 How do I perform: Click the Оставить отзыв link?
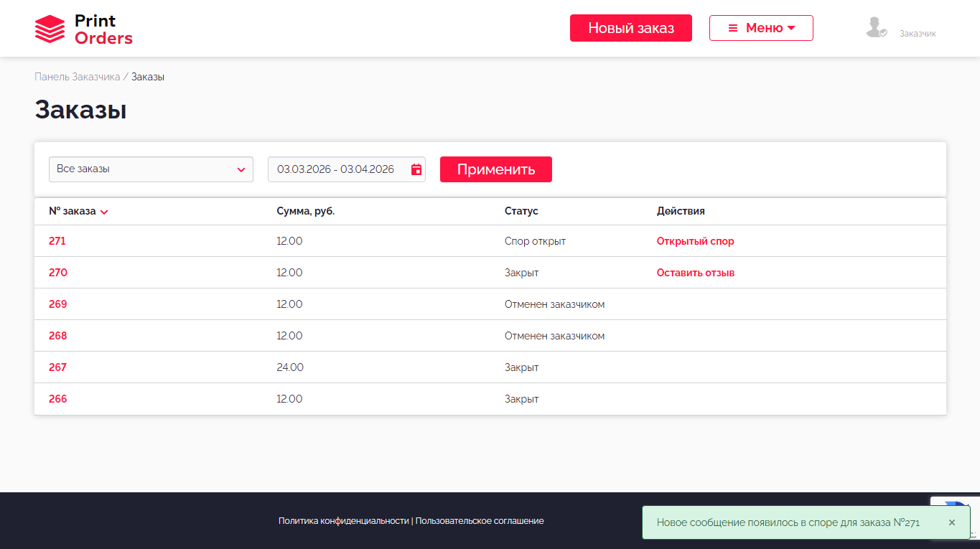click(x=695, y=273)
